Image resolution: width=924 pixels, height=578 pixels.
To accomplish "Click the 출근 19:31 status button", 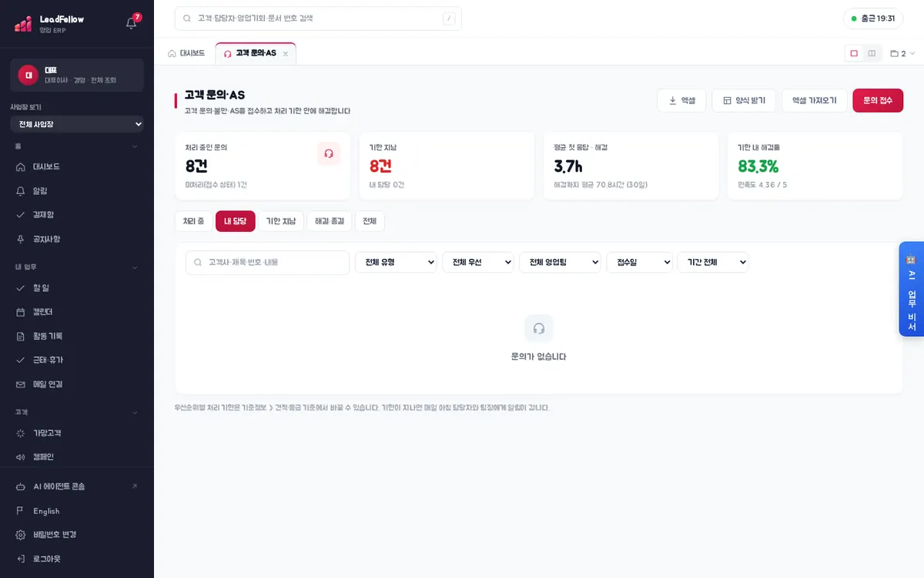I will (873, 18).
